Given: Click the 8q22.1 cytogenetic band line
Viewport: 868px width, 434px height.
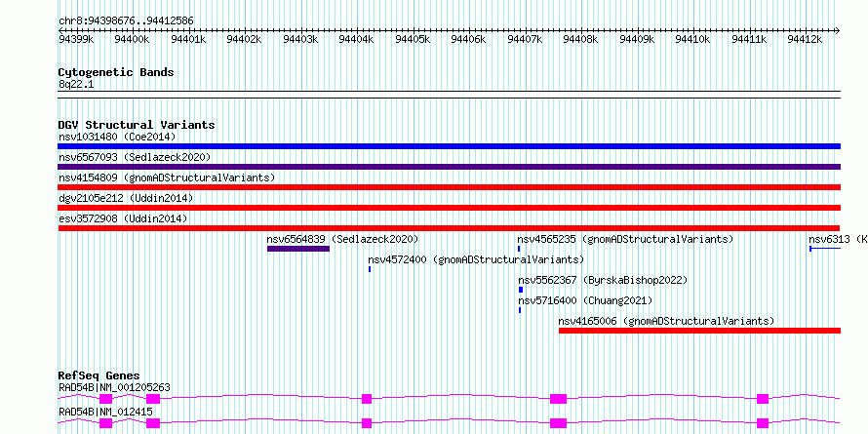Looking at the screenshot, I should 449,94.
